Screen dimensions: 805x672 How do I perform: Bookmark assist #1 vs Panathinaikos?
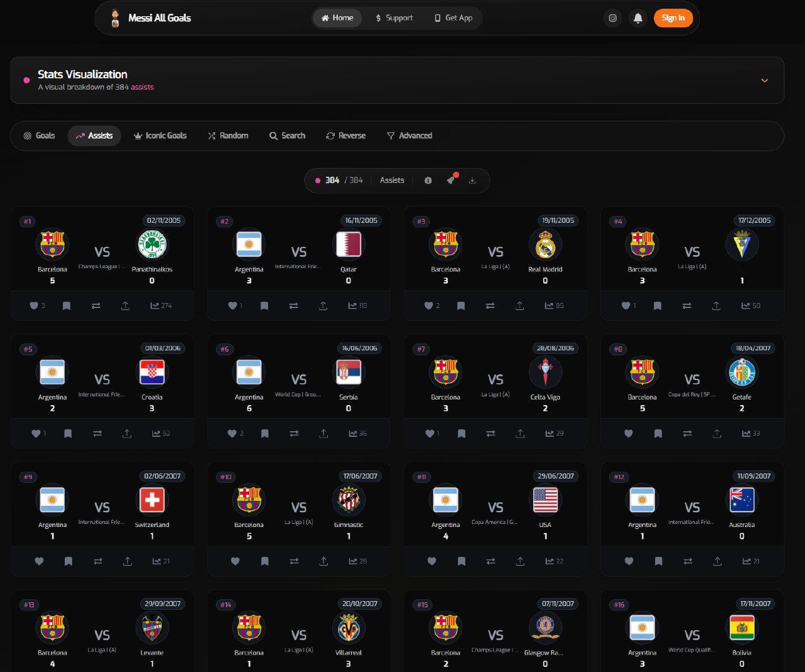[x=67, y=306]
